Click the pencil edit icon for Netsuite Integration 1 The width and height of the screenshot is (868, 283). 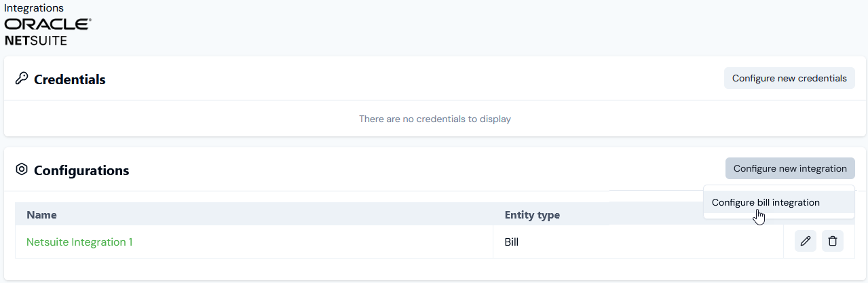point(805,242)
